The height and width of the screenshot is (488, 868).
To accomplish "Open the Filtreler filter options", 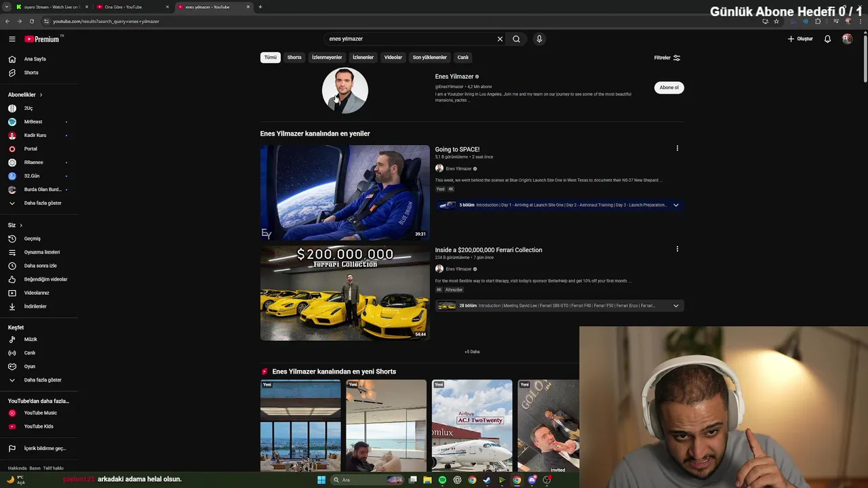I will tap(667, 58).
